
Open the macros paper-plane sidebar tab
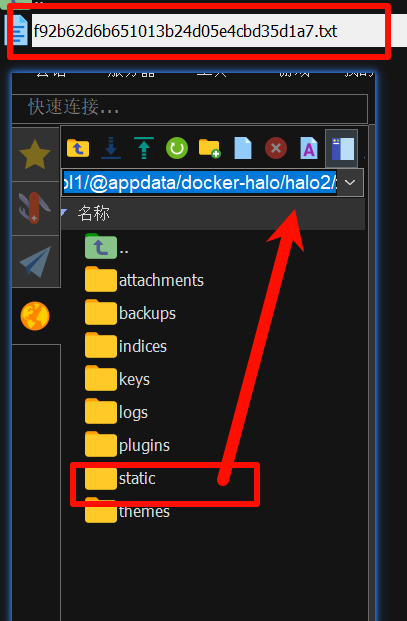click(35, 261)
